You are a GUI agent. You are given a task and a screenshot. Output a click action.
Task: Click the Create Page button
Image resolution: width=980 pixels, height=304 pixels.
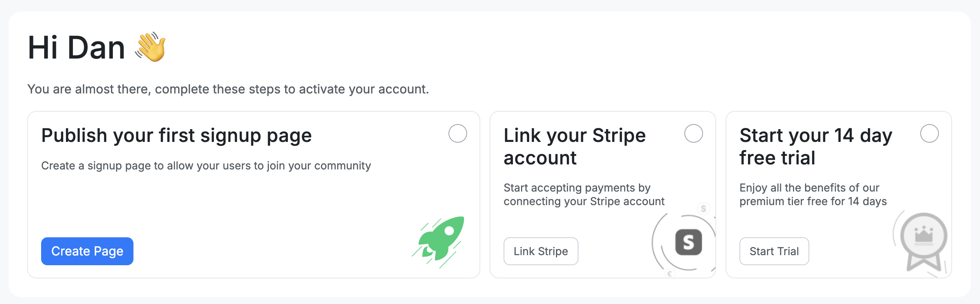click(87, 251)
